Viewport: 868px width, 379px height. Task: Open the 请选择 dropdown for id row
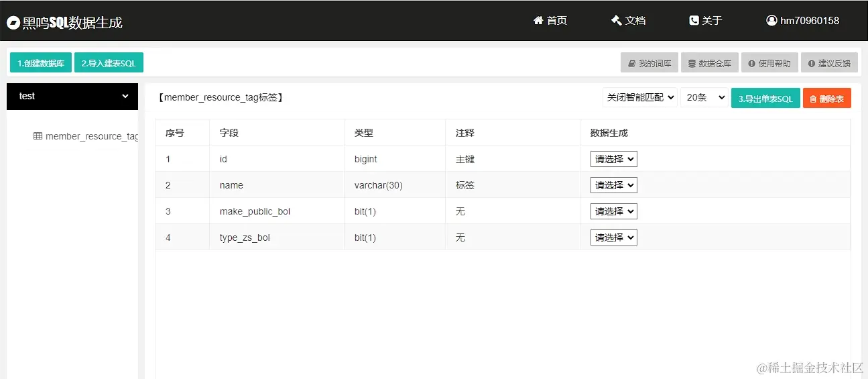pyautogui.click(x=613, y=159)
